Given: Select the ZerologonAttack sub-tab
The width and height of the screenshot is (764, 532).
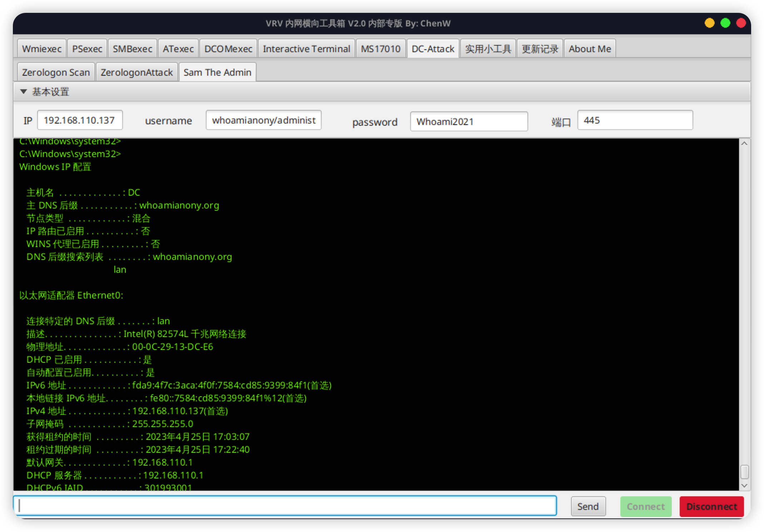Looking at the screenshot, I should pos(137,72).
